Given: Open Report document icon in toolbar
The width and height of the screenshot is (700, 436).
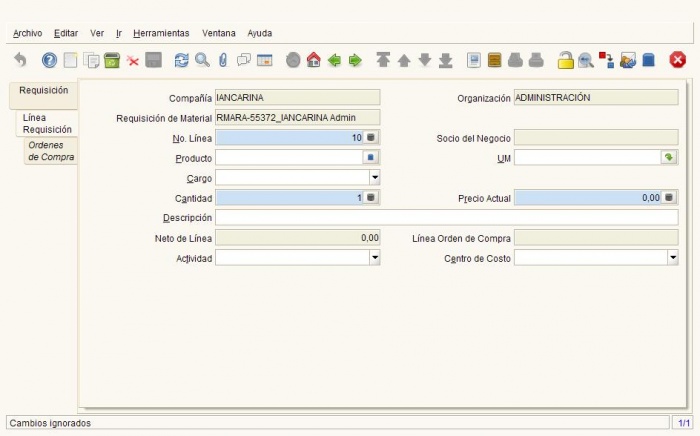Looking at the screenshot, I should click(x=474, y=60).
